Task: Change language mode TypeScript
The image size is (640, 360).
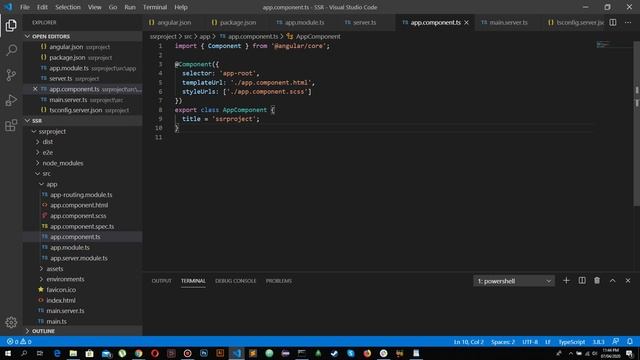Action: (571, 342)
